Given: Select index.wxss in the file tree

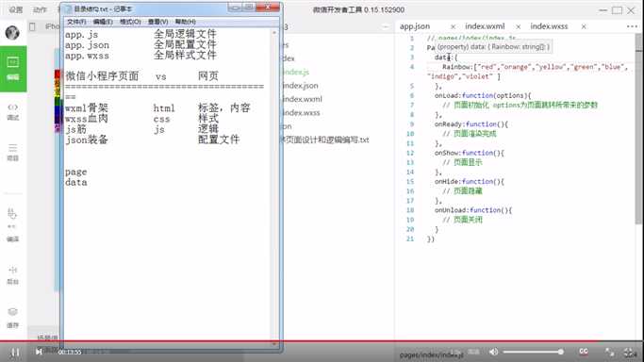Looking at the screenshot, I should coord(301,112).
